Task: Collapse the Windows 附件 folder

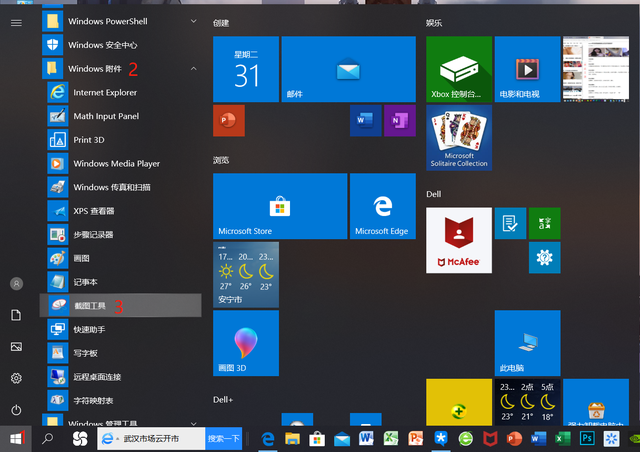Action: [x=193, y=69]
